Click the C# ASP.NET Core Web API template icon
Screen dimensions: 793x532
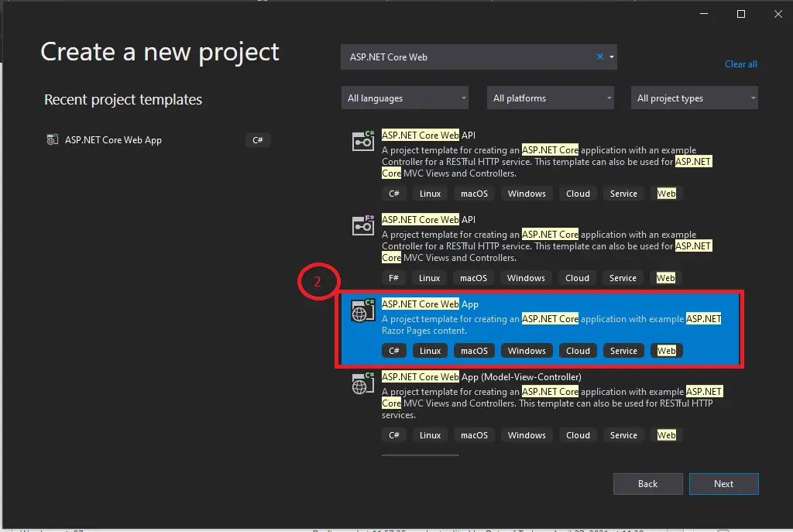363,141
